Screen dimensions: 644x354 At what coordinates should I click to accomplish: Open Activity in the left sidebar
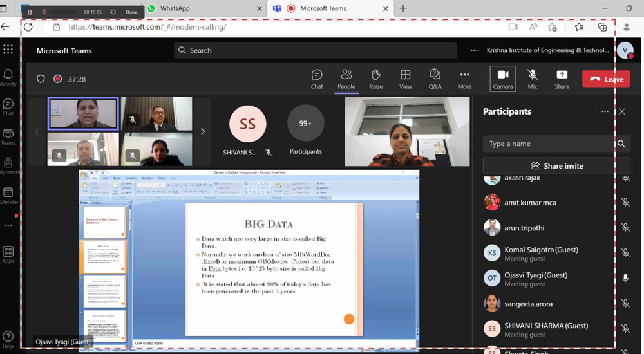[x=8, y=77]
